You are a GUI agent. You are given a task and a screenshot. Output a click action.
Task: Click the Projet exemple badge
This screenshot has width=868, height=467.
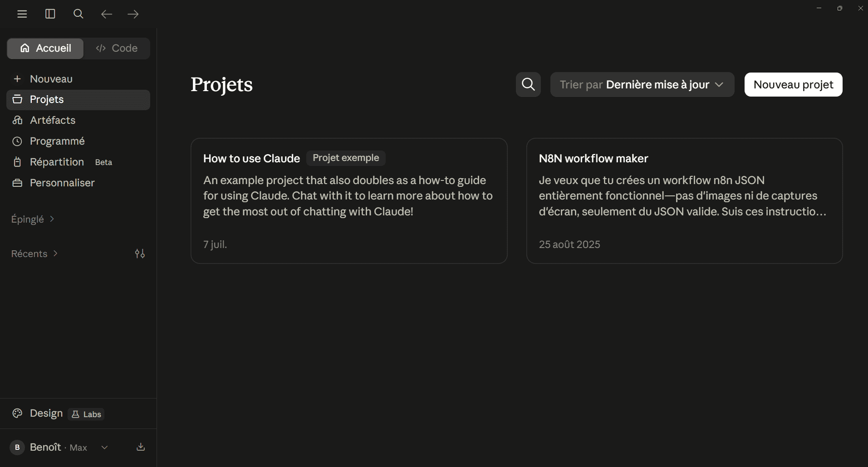click(x=346, y=158)
